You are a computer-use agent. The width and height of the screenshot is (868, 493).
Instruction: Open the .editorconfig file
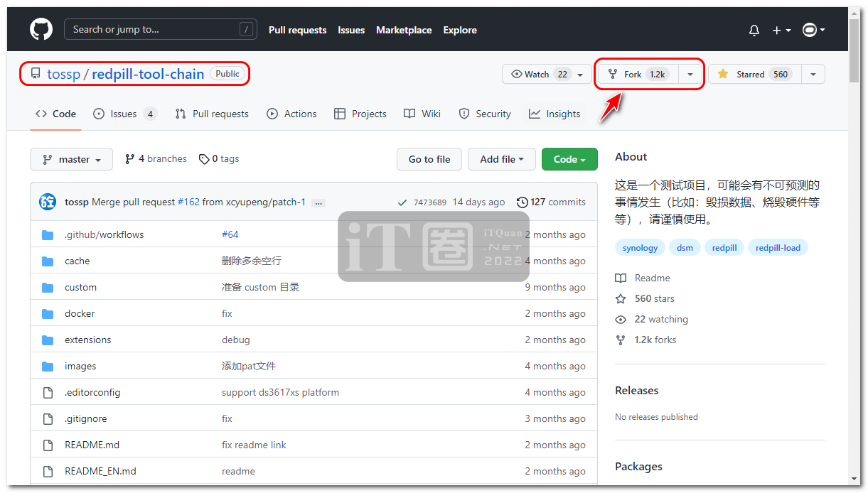coord(92,392)
